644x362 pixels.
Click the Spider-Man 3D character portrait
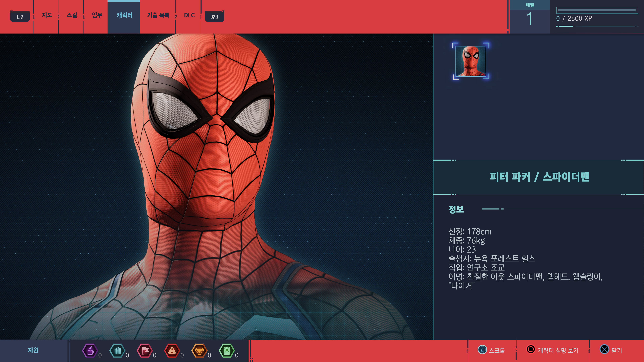[x=216, y=187]
